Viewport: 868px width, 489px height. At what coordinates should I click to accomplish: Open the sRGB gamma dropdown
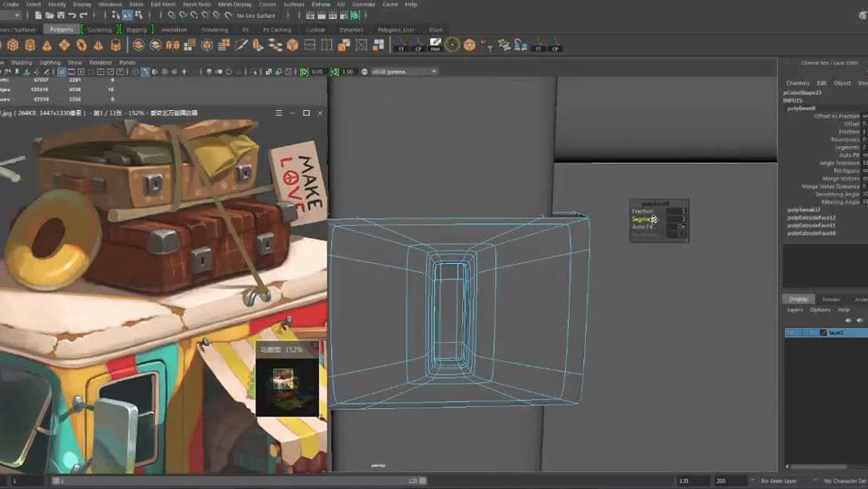tap(403, 72)
